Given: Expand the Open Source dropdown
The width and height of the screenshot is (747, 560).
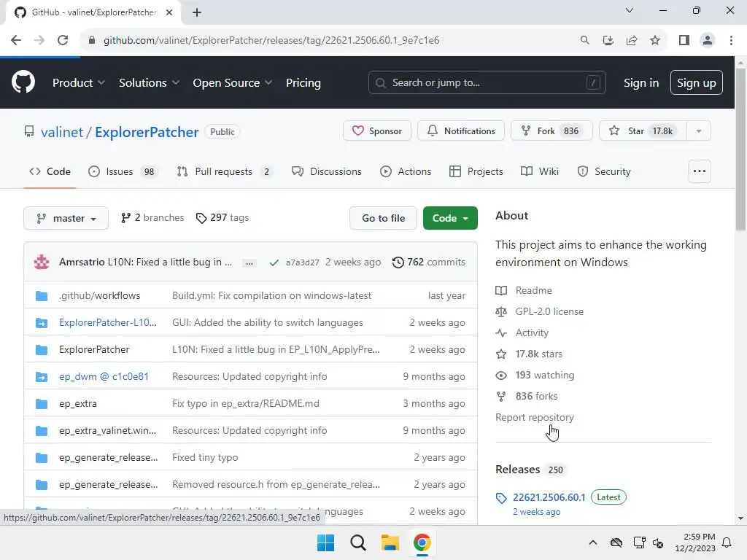Looking at the screenshot, I should click(x=233, y=83).
